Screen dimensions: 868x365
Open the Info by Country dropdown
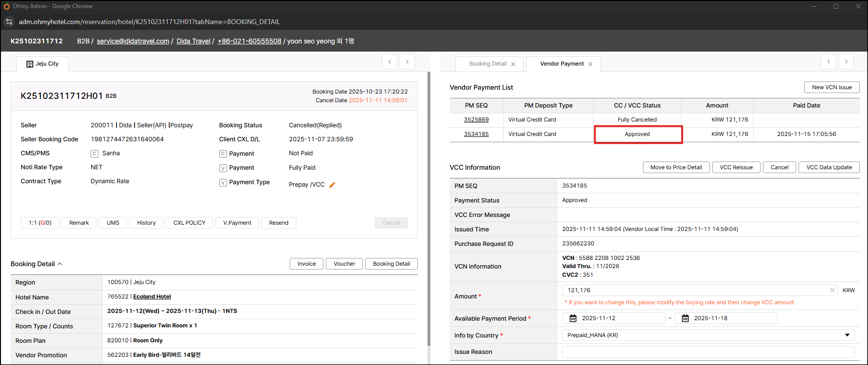point(847,335)
